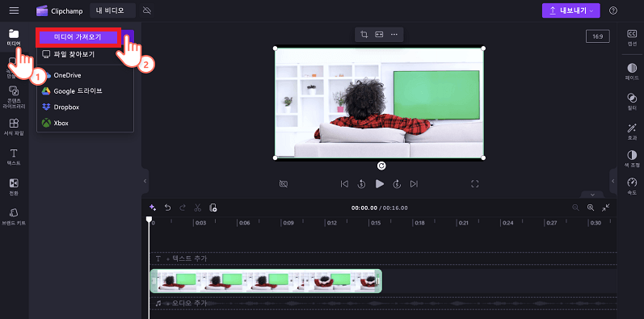Click the 미디어 가져오기 button
644x319 pixels.
[x=78, y=37]
